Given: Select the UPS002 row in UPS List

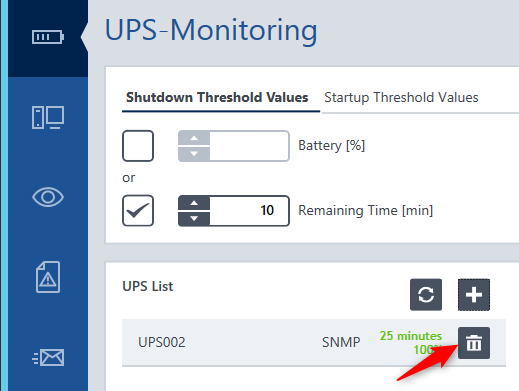Looking at the screenshot, I should coord(314,343).
